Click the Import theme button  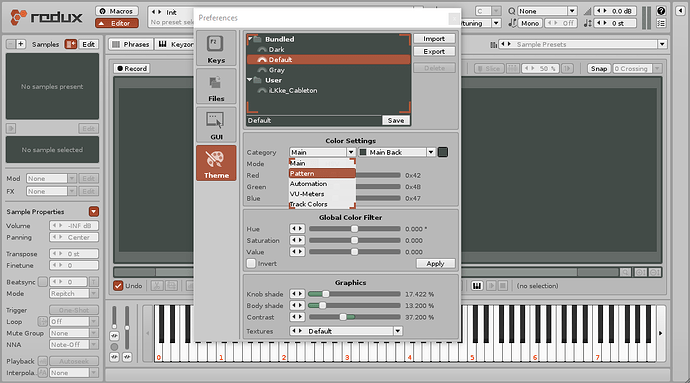click(x=434, y=39)
